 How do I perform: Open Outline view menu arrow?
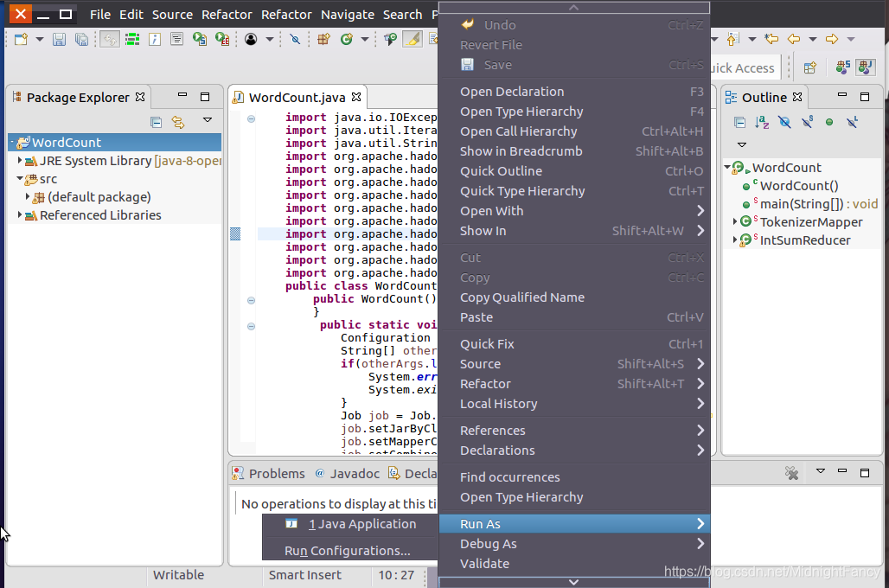[x=742, y=144]
